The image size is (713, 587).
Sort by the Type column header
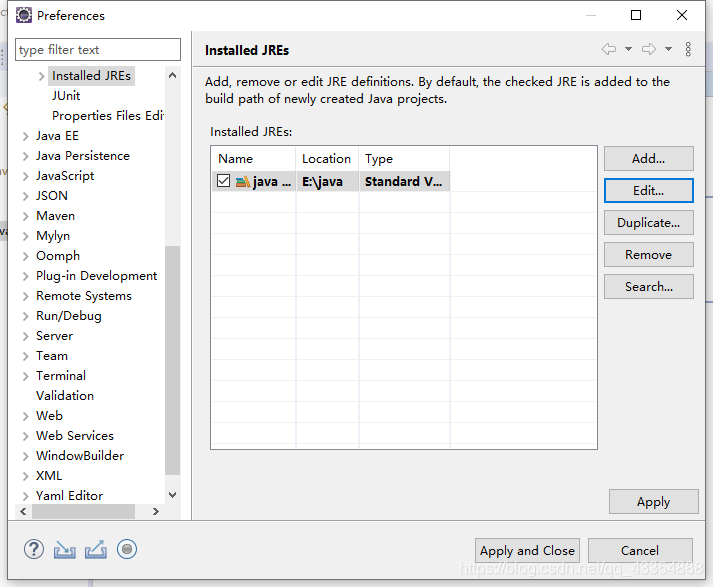click(404, 159)
